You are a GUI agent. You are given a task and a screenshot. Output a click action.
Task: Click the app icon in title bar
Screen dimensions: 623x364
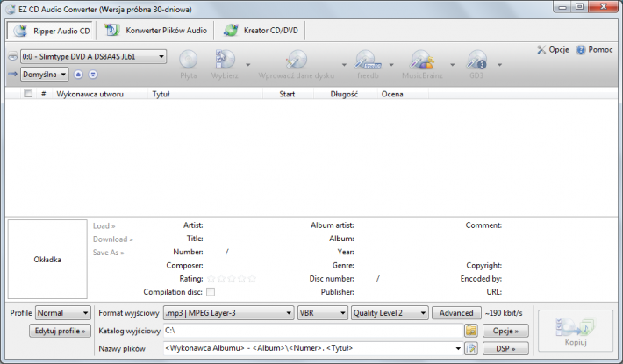(11, 9)
